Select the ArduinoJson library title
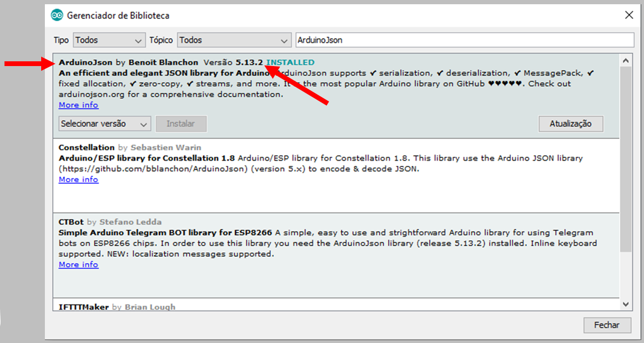 pos(86,62)
